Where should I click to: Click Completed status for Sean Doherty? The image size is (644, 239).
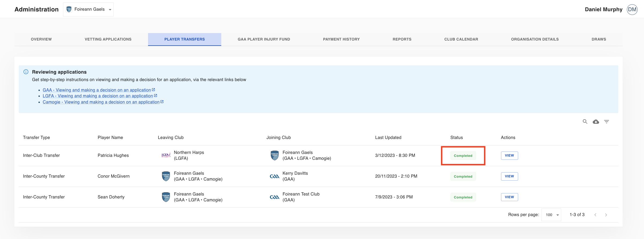pyautogui.click(x=463, y=197)
